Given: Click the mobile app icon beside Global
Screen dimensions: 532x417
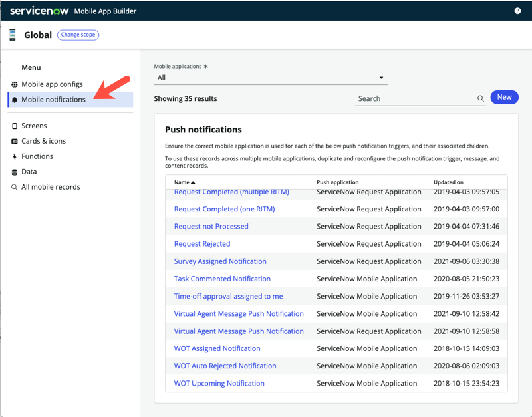Looking at the screenshot, I should tap(13, 35).
